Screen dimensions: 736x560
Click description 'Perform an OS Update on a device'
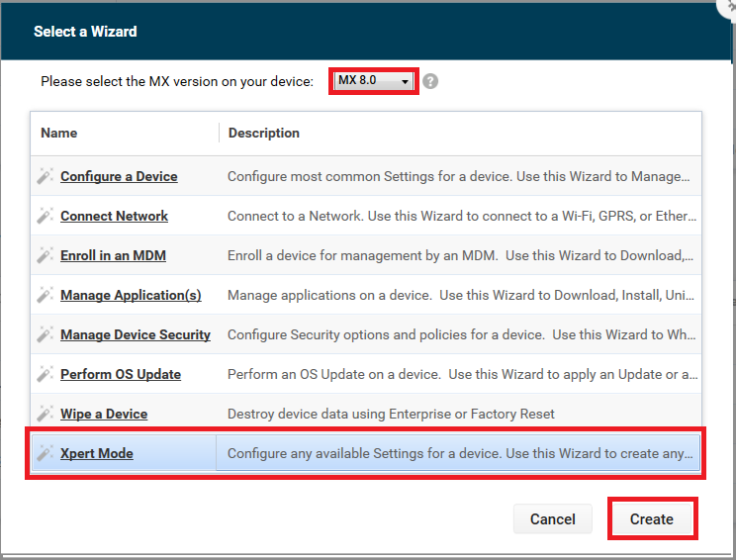pos(462,374)
